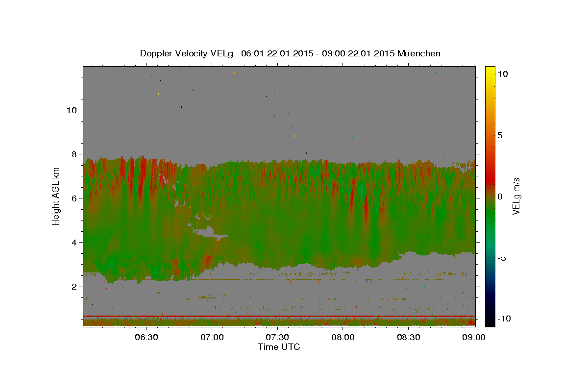Click the height tick label 10
This screenshot has height=392, width=588.
[x=71, y=110]
